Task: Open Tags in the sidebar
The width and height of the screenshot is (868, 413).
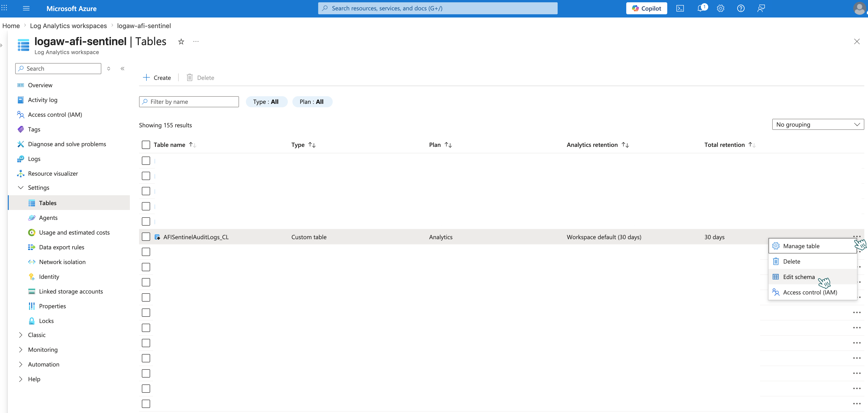Action: (34, 129)
